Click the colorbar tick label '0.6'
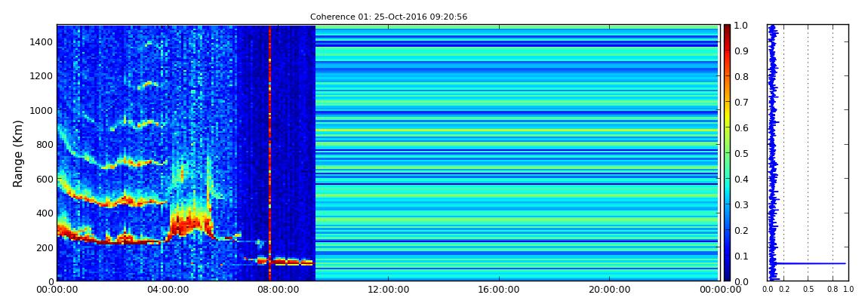Viewport: 868px width, 307px height. click(x=741, y=127)
